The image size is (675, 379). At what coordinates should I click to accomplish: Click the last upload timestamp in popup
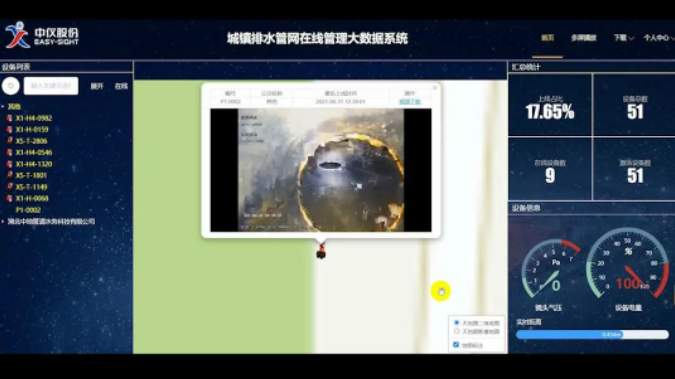pos(341,102)
